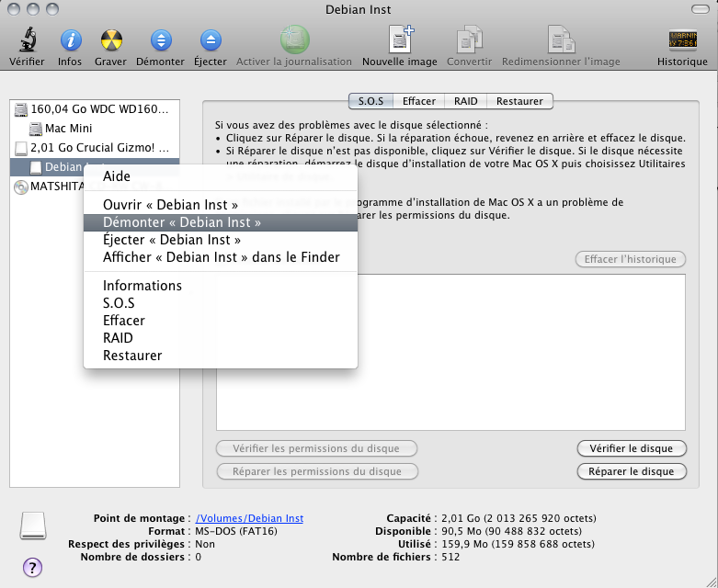
Task: Open the Historique log icon
Action: (x=682, y=40)
